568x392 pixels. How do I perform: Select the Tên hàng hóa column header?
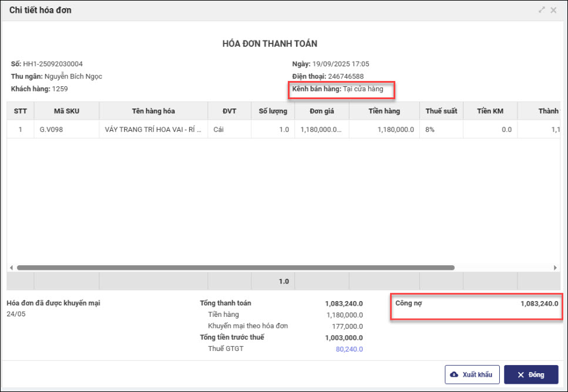153,111
